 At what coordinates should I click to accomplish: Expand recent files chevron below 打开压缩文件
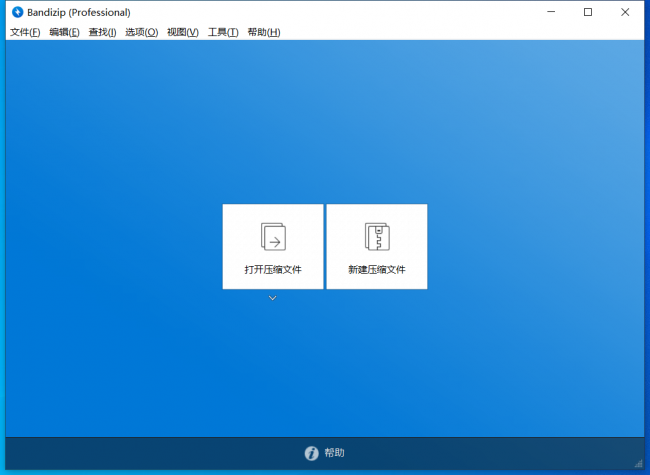[272, 298]
